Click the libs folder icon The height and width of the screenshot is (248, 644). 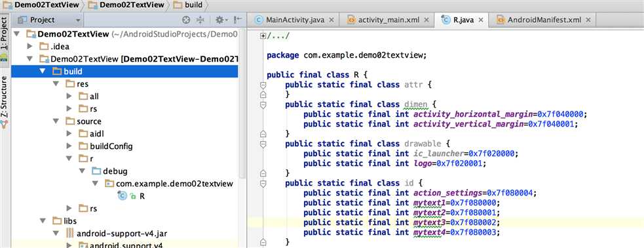[x=57, y=221]
